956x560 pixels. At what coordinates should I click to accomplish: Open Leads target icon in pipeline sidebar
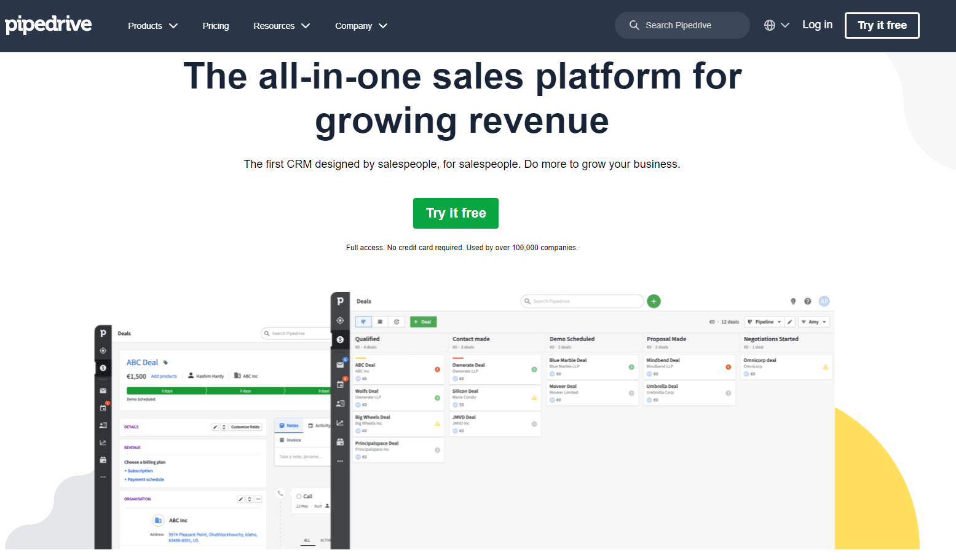coord(340,320)
